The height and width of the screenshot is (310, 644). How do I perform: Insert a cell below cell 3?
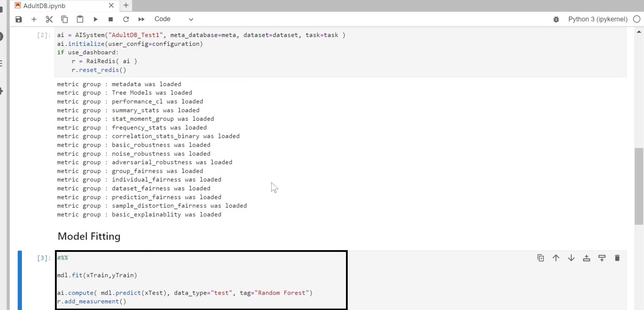(x=602, y=258)
